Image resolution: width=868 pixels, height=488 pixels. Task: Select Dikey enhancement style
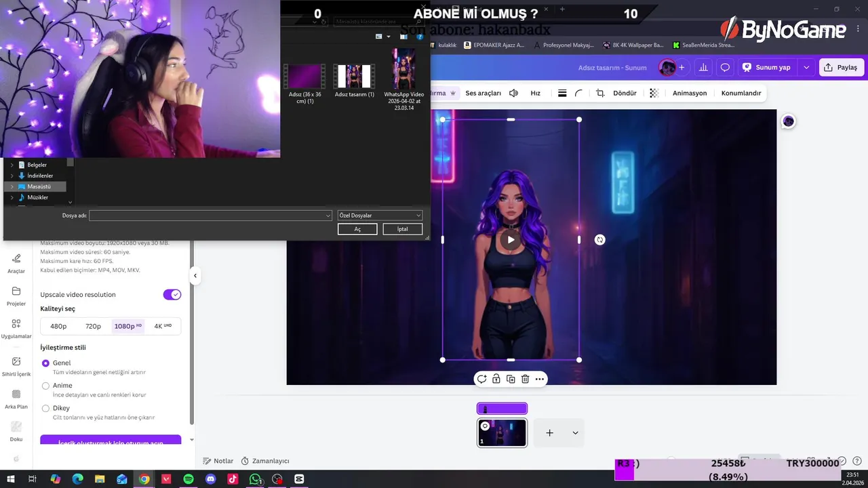(45, 408)
